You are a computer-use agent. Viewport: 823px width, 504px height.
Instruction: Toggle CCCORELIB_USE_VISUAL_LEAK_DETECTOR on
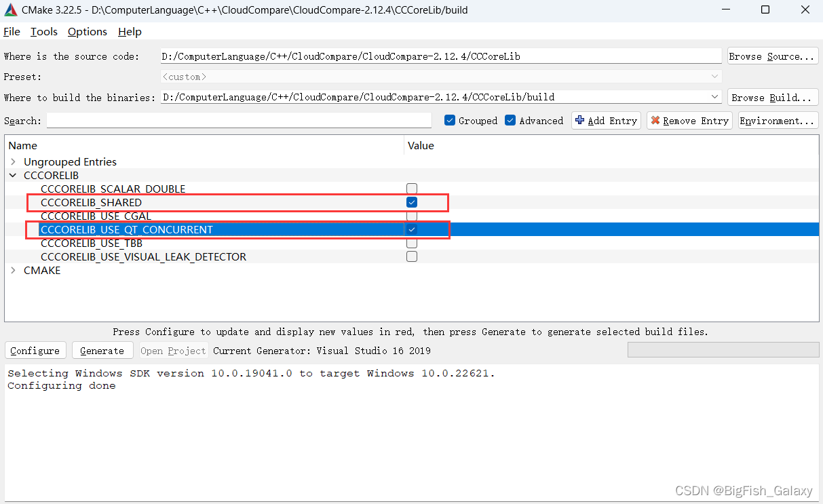click(412, 256)
